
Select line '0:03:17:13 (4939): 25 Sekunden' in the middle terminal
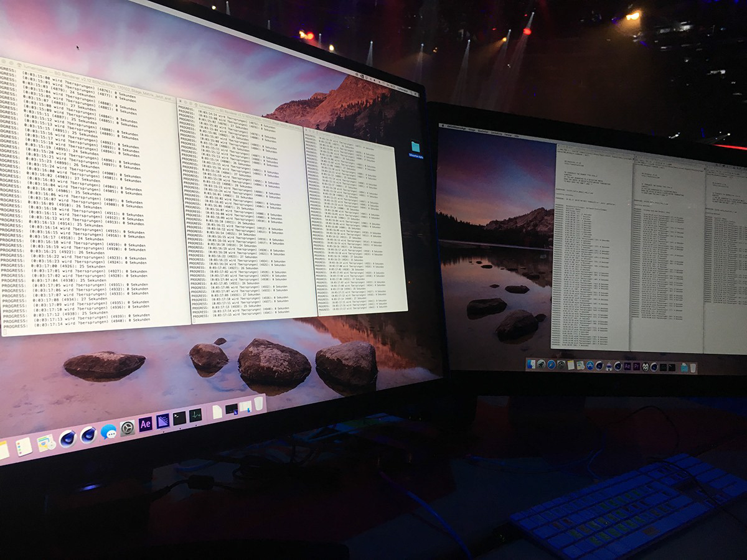tap(237, 306)
